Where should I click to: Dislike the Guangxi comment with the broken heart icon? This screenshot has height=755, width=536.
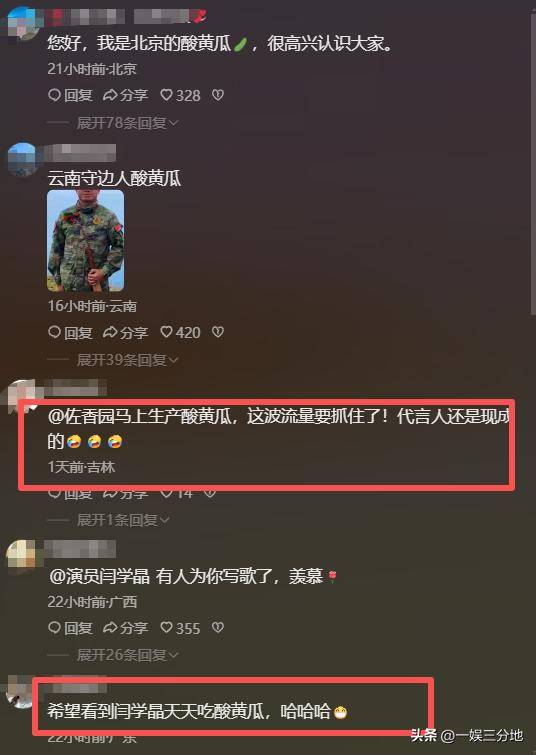click(218, 628)
